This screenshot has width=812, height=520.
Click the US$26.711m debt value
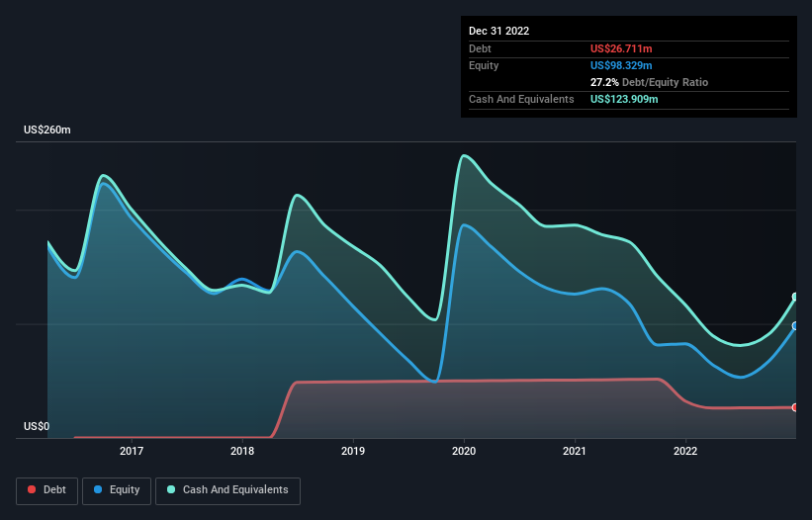point(621,48)
